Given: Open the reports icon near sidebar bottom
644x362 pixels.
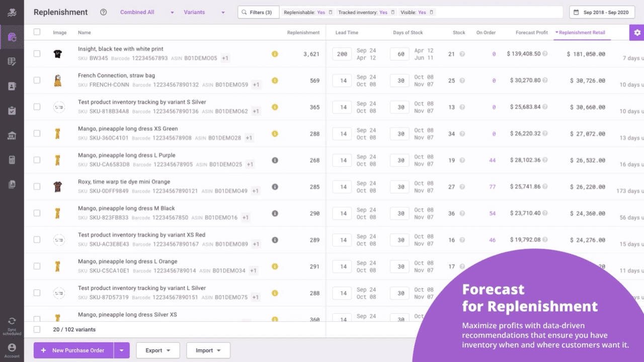Looking at the screenshot, I should click(11, 184).
